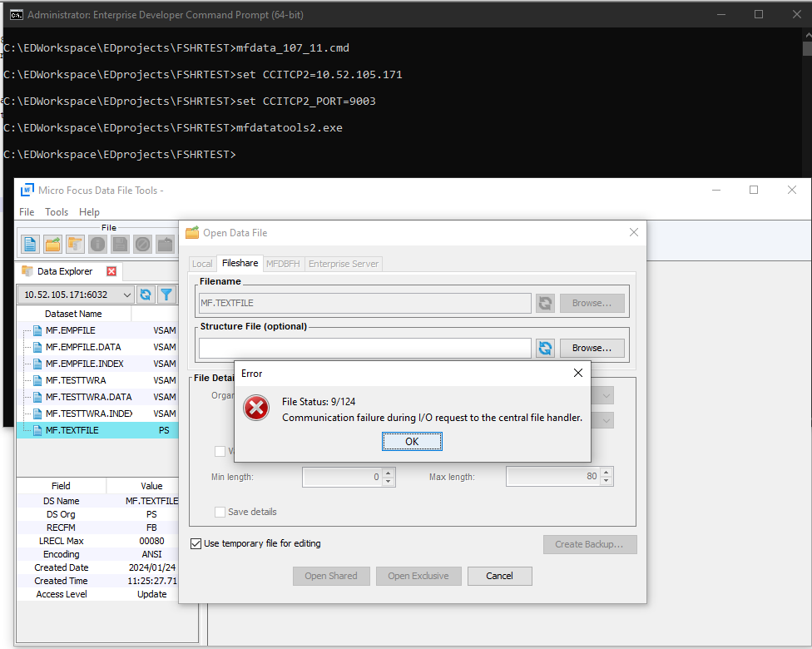Open the Tools menu

[57, 212]
